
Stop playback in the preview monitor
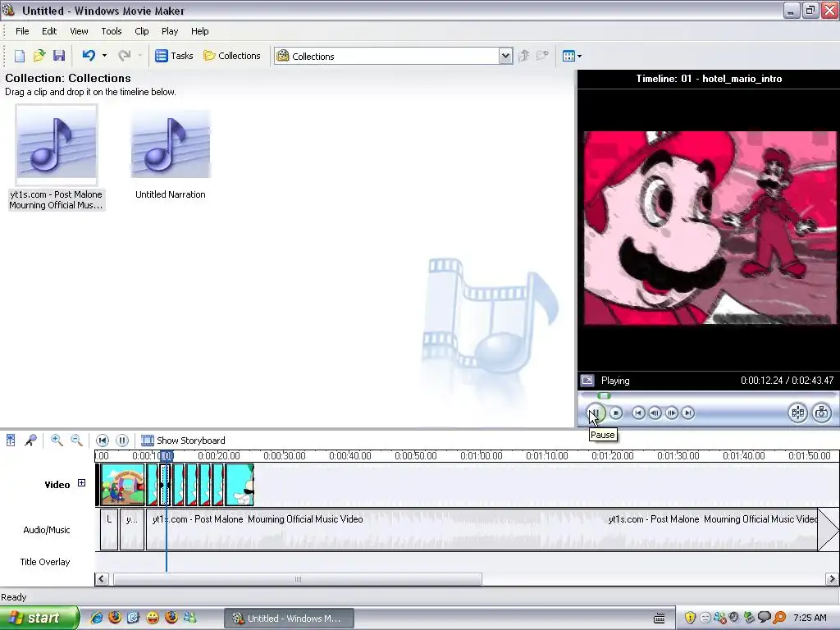[x=616, y=413]
